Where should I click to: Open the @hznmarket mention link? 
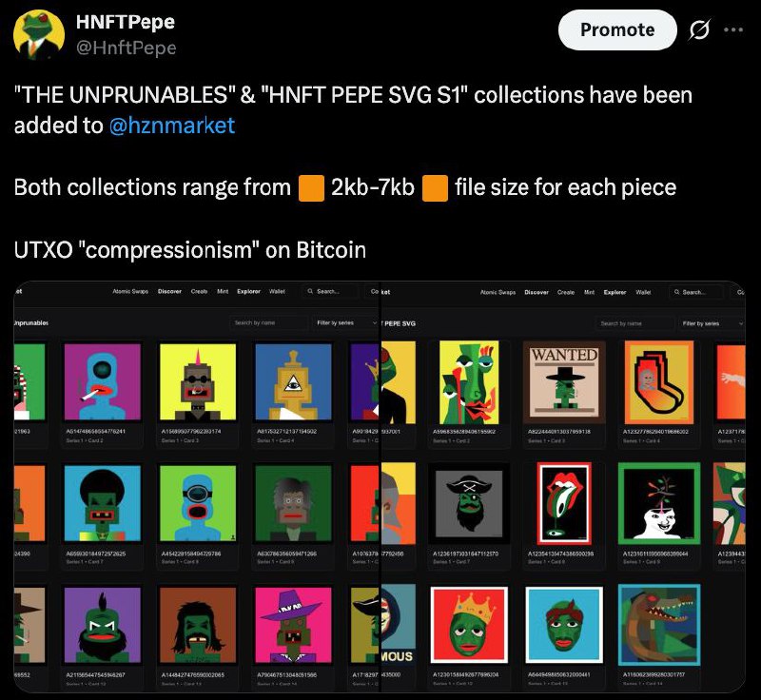[172, 126]
